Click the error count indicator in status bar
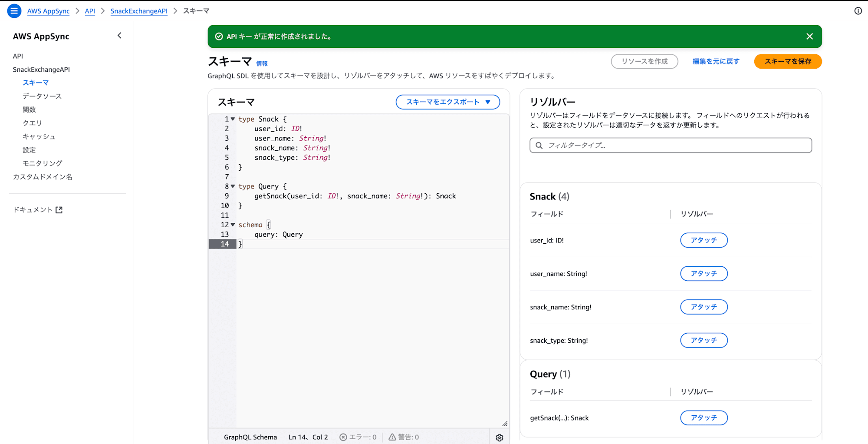Screen dimensions: 868x444 358,437
